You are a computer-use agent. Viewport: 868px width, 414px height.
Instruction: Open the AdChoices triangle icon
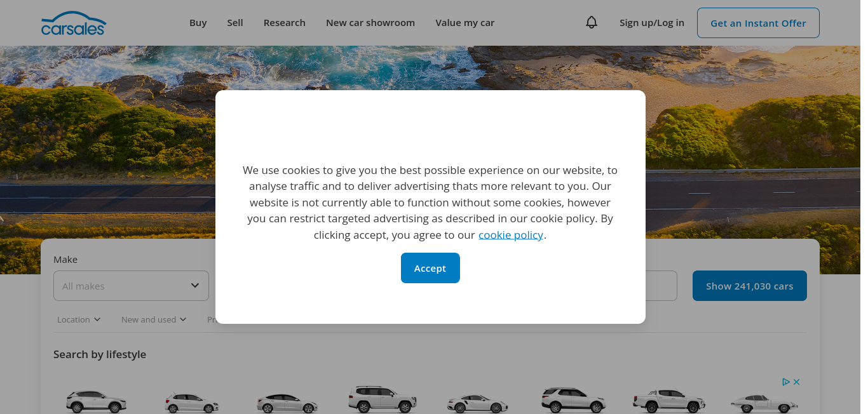tap(786, 382)
